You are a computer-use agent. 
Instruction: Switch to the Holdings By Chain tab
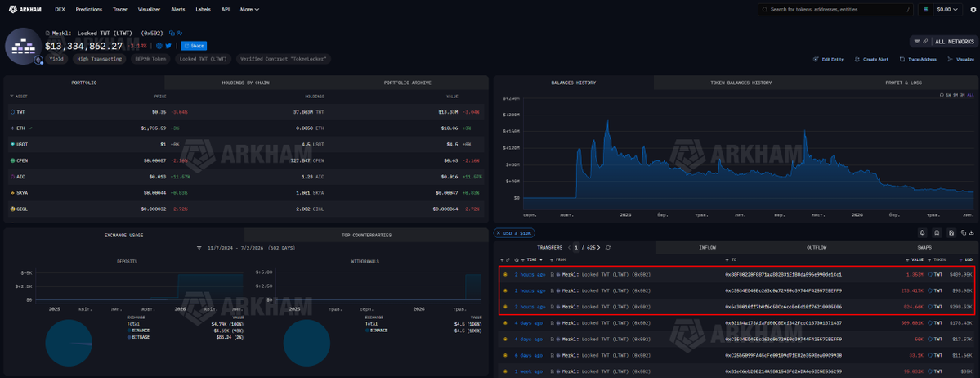[246, 83]
